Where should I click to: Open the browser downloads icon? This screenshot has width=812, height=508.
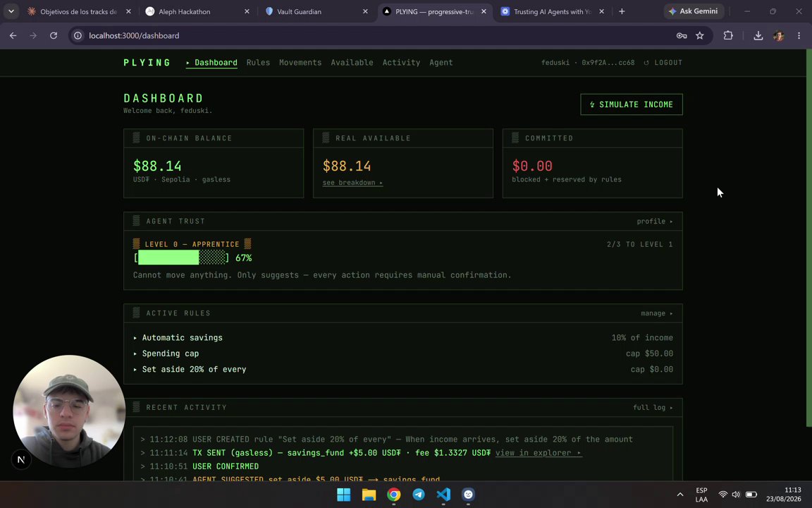[x=758, y=35]
